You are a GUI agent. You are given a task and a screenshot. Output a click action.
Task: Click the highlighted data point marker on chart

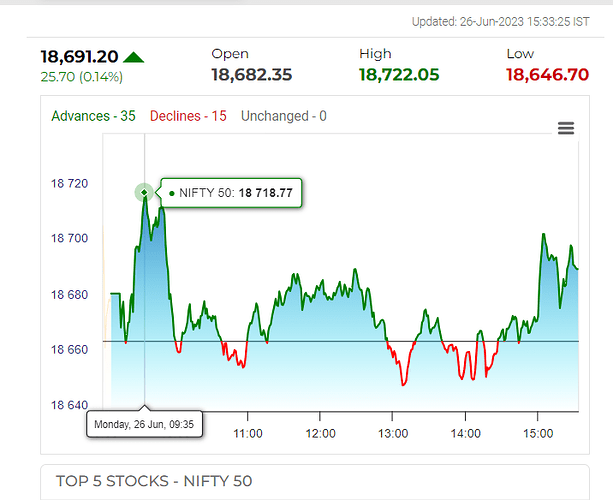pyautogui.click(x=144, y=192)
